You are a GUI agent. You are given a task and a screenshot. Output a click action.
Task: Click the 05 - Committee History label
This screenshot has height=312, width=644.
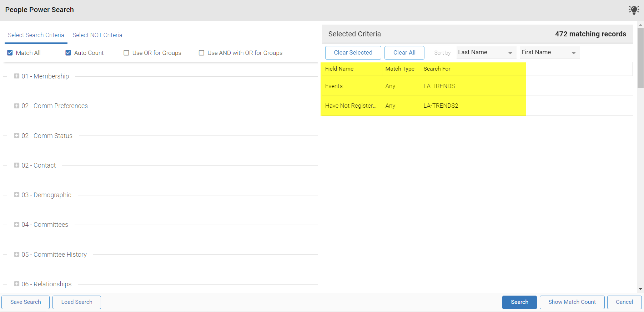coord(54,254)
